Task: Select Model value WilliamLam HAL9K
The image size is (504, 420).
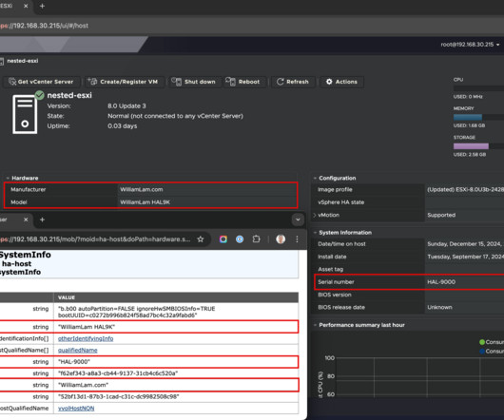Action: pos(145,202)
